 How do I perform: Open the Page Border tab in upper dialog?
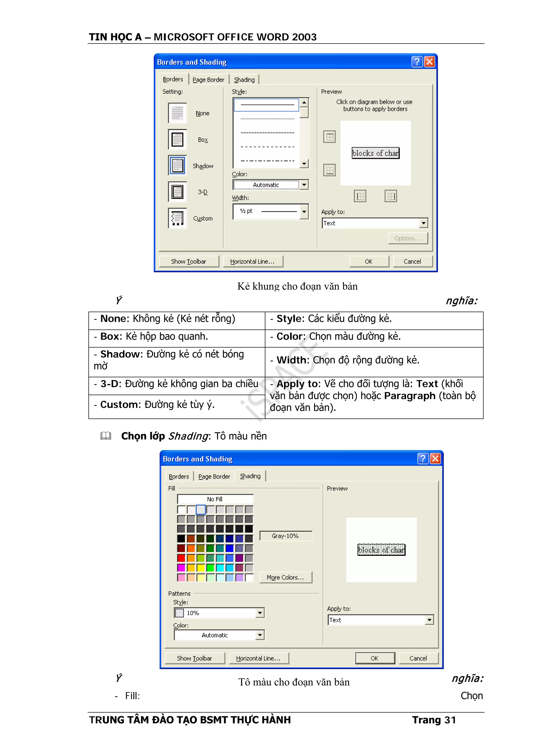209,80
